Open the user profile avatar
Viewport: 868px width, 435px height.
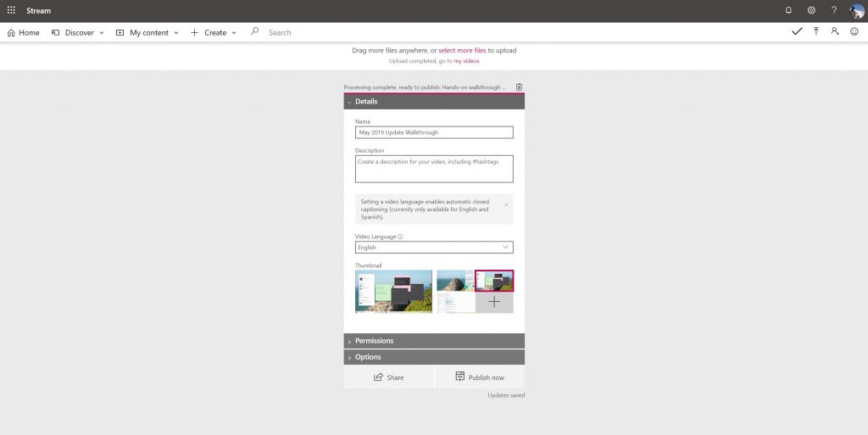856,10
